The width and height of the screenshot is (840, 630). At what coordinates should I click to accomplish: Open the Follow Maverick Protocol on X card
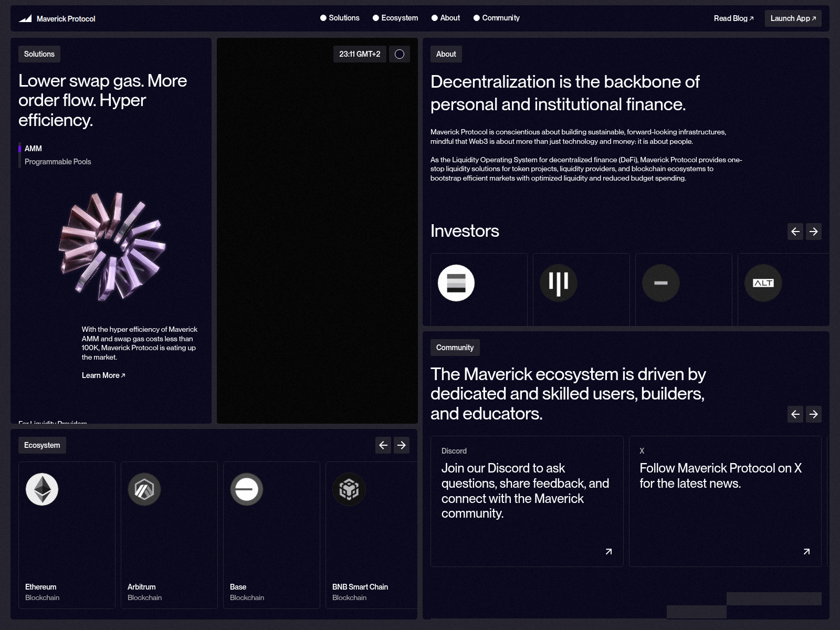pos(725,501)
